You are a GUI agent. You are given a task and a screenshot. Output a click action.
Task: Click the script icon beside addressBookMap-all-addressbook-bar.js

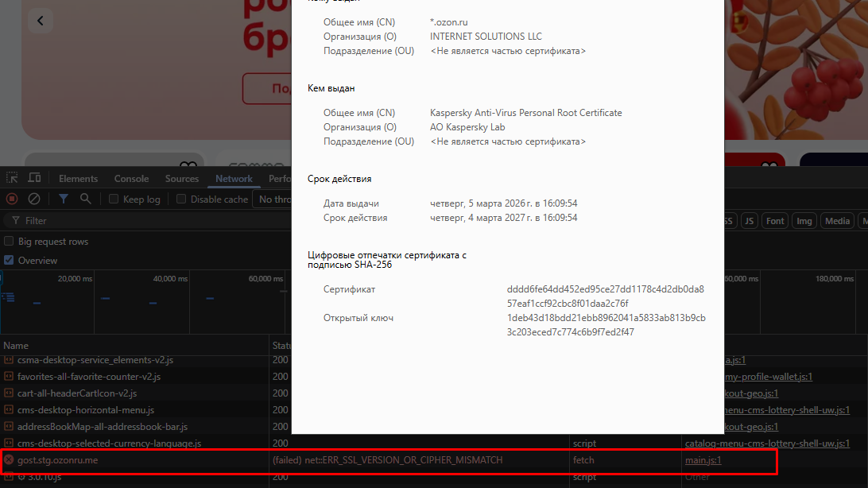click(8, 427)
